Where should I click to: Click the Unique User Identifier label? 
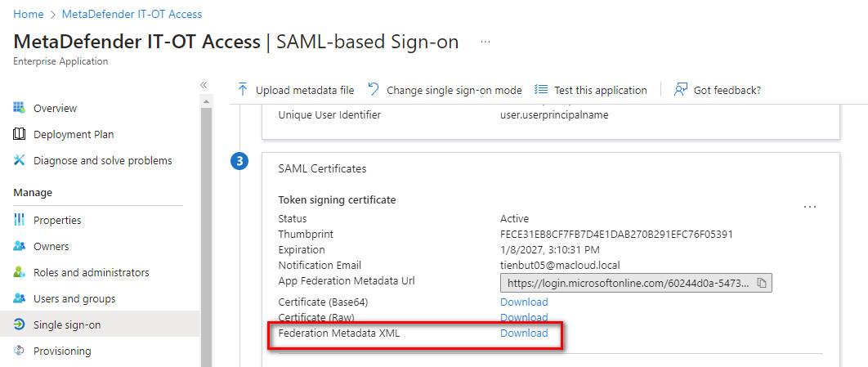(x=329, y=115)
